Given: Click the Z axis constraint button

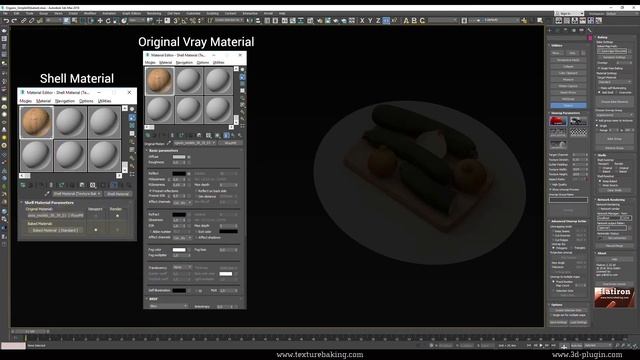Looking at the screenshot, I should pyautogui.click(x=378, y=20).
